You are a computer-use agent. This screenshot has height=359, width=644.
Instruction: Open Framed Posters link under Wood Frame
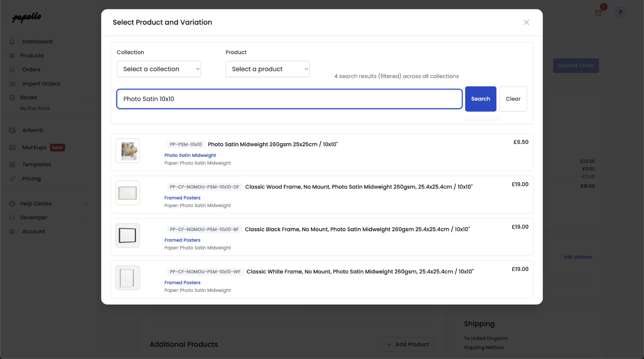(x=182, y=198)
